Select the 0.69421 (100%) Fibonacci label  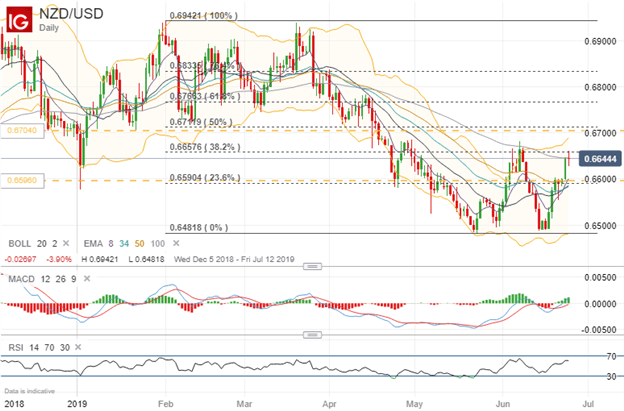pos(203,16)
